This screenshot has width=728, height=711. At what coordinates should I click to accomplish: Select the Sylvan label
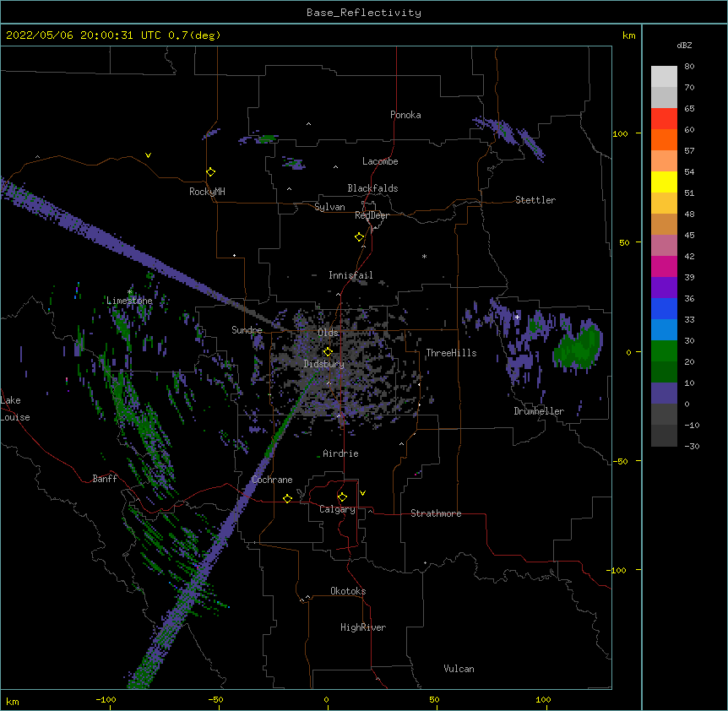click(x=329, y=207)
